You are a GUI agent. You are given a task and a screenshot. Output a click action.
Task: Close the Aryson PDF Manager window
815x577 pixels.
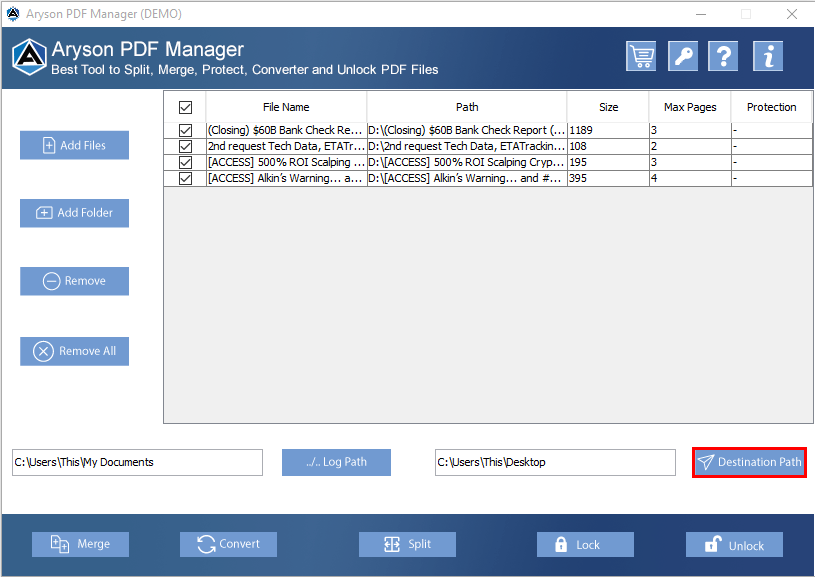click(792, 14)
